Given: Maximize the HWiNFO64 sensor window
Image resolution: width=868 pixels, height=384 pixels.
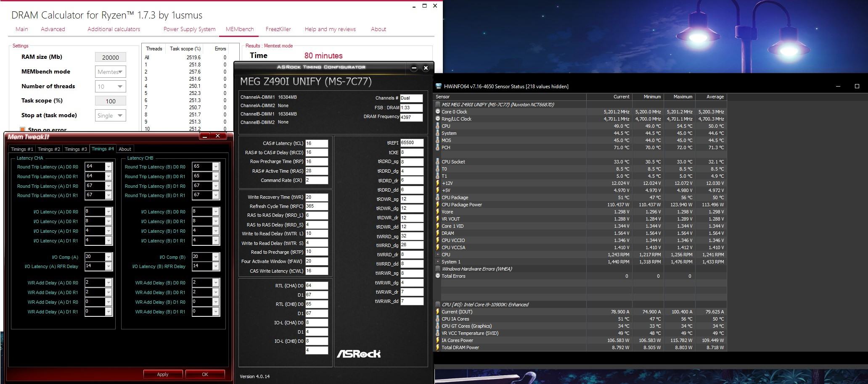Looking at the screenshot, I should coord(857,86).
